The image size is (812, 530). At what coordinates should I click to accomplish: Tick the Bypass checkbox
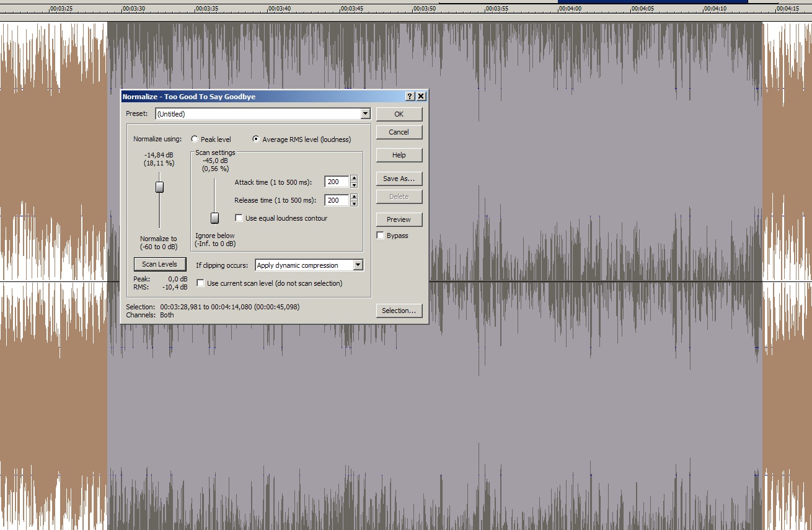tap(380, 236)
